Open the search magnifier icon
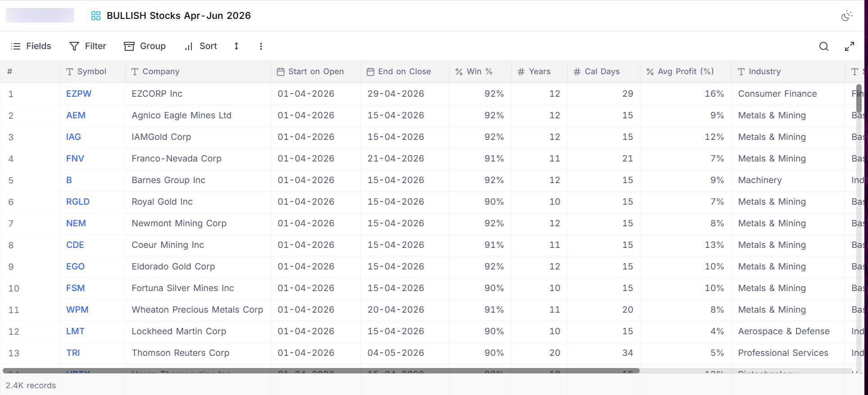This screenshot has width=868, height=395. click(x=823, y=46)
